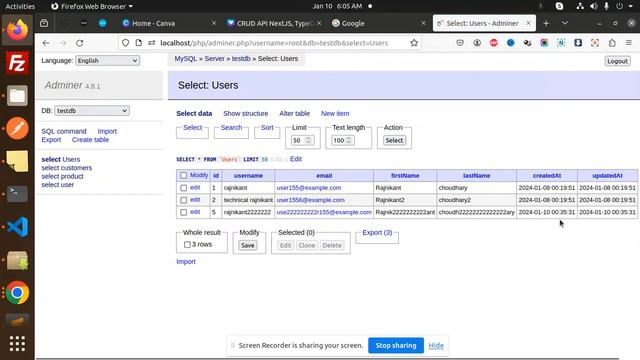
Task: Expand the Select fieldset
Action: tap(192, 127)
